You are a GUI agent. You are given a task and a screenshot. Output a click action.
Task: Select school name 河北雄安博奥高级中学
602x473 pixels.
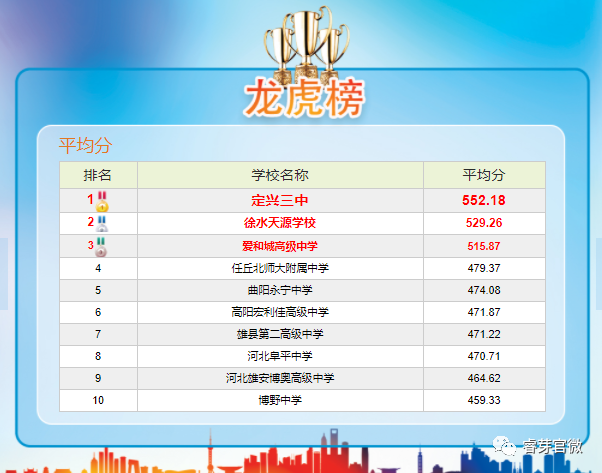point(280,378)
